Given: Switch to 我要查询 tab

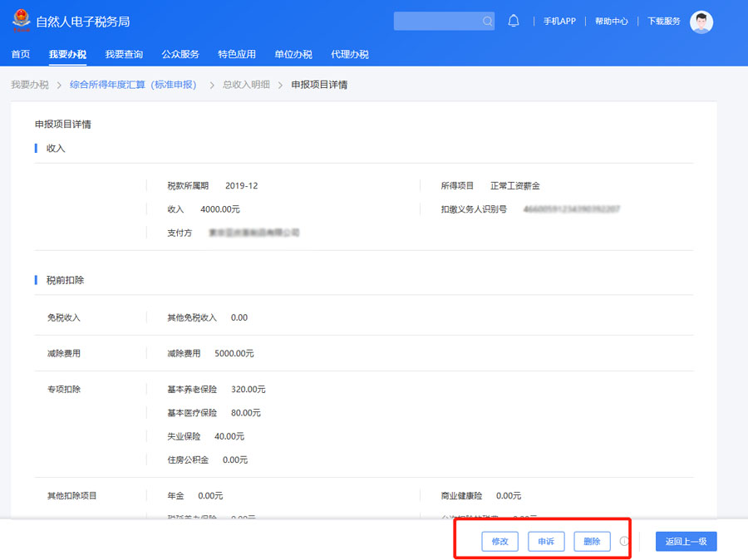Looking at the screenshot, I should click(x=124, y=55).
